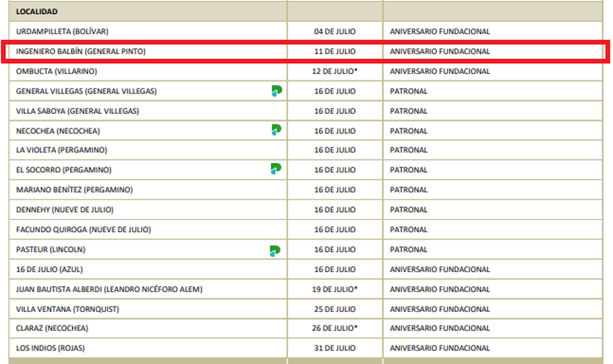Click the 16 de Julio (Azul) locality
This screenshot has width=613, height=364.
(x=49, y=270)
